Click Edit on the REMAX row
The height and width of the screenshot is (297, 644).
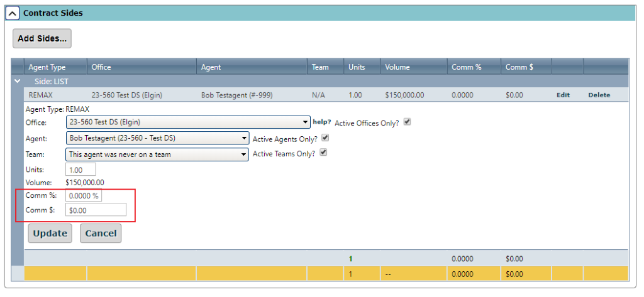pyautogui.click(x=563, y=95)
